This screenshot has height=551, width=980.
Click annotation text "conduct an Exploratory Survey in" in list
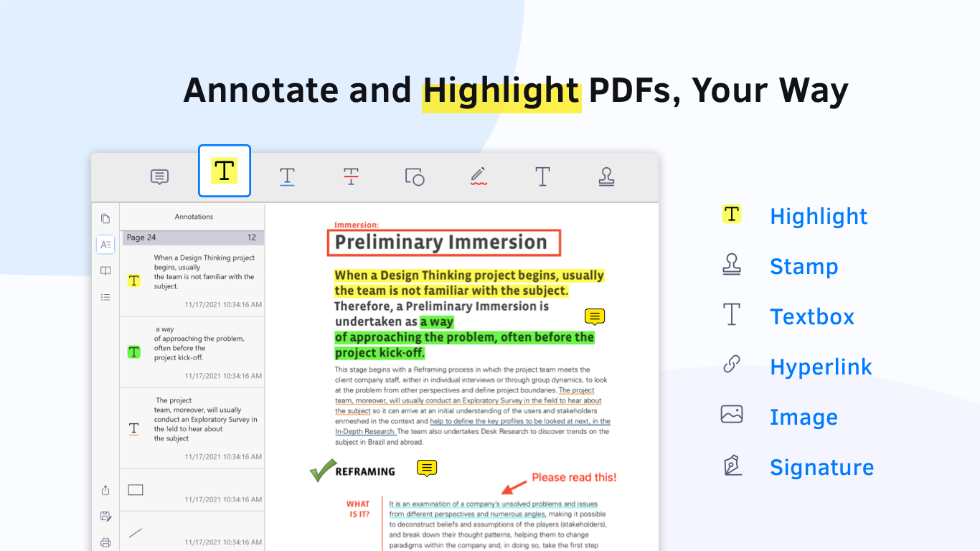[x=205, y=420]
